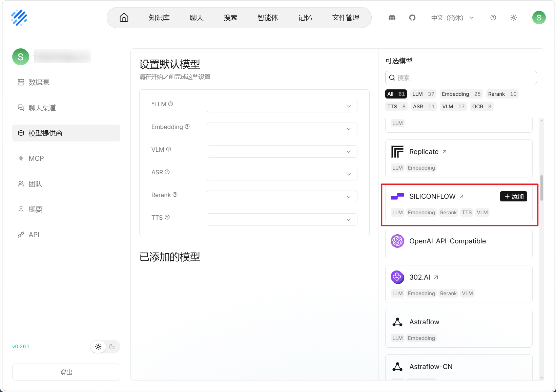Click the Astraflow logo
Viewport: 556px width, 392px height.
[x=397, y=322]
